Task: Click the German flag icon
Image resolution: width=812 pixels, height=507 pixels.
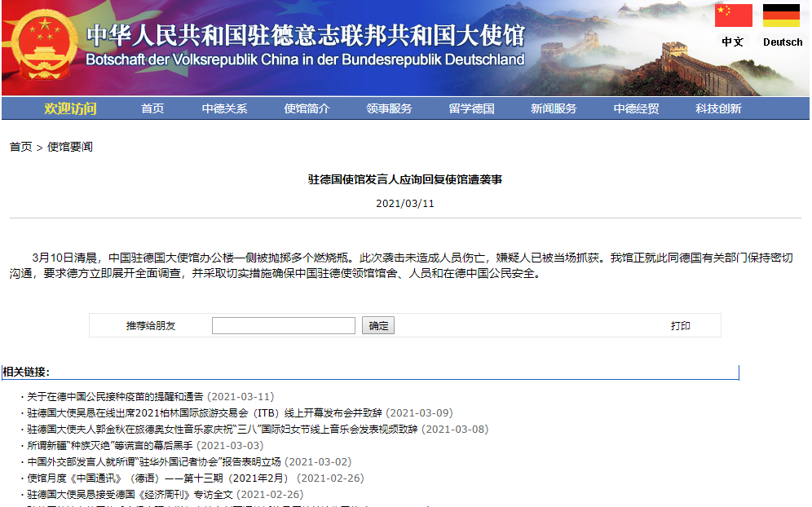Action: 781,15
